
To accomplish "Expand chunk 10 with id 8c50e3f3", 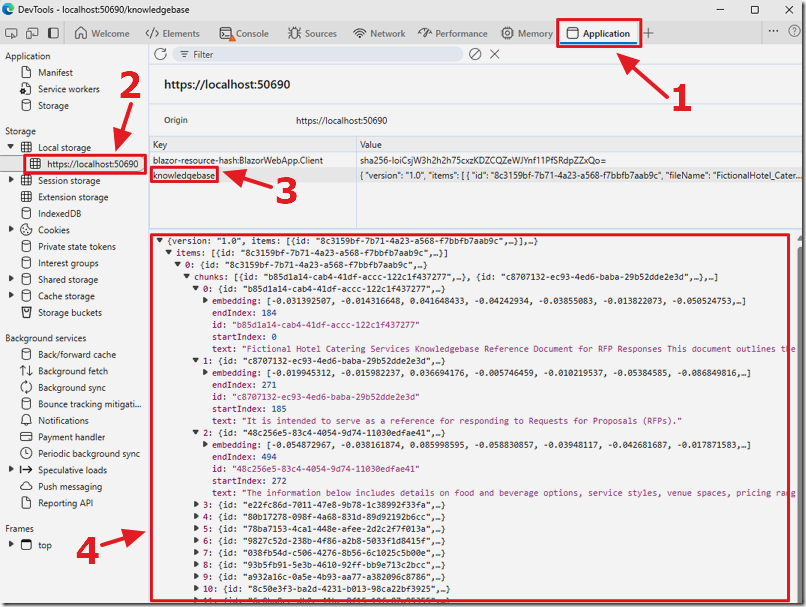I will coord(196,588).
